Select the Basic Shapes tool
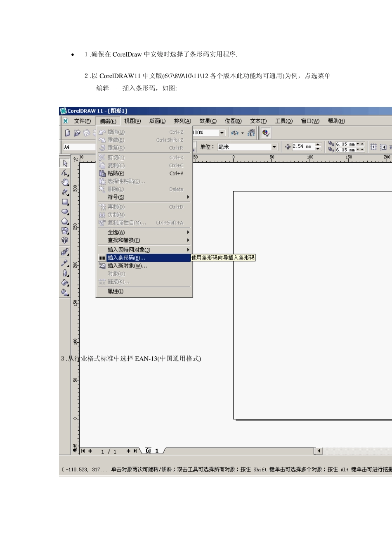Image resolution: width=392 pixels, height=555 pixels. [x=65, y=230]
